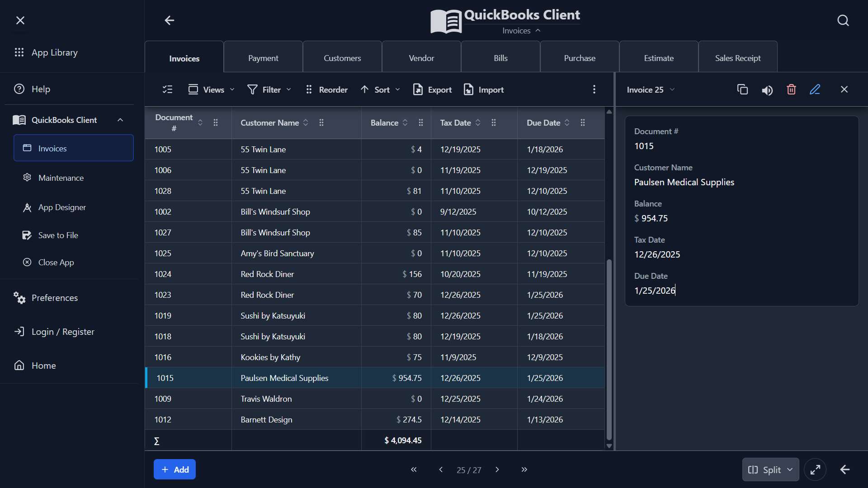Switch to the Estimate tab
The height and width of the screenshot is (488, 868).
click(659, 57)
